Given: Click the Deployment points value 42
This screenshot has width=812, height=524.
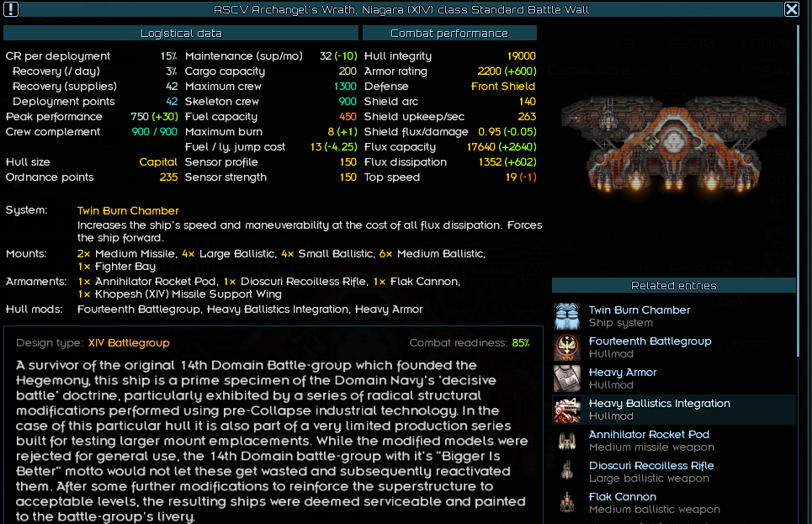Looking at the screenshot, I should 172,102.
